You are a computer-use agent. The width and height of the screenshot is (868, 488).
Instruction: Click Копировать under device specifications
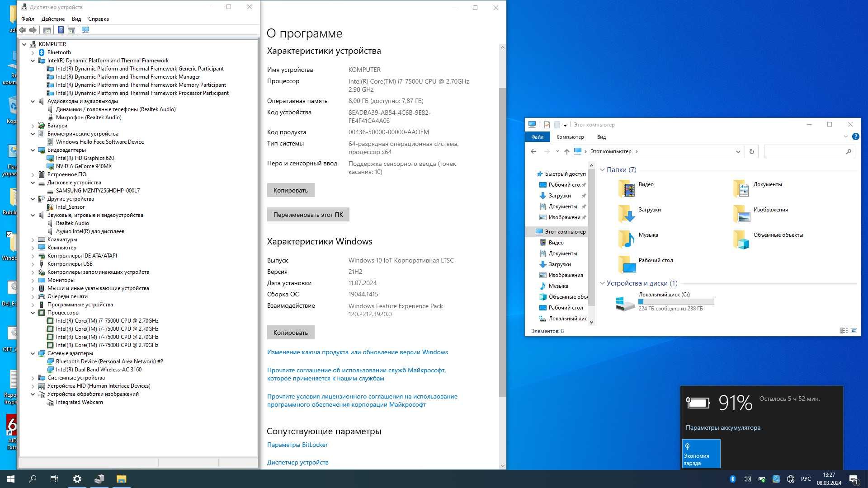[291, 190]
